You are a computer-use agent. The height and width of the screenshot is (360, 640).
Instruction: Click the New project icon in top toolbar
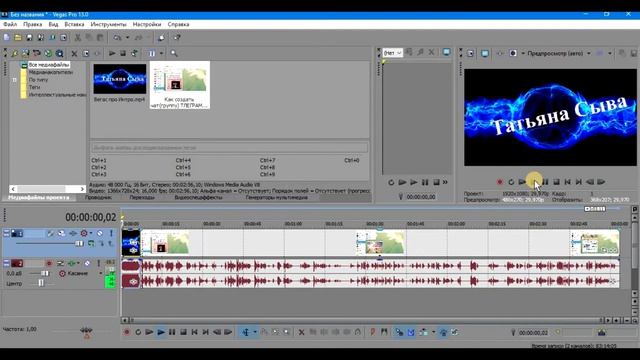point(7,38)
